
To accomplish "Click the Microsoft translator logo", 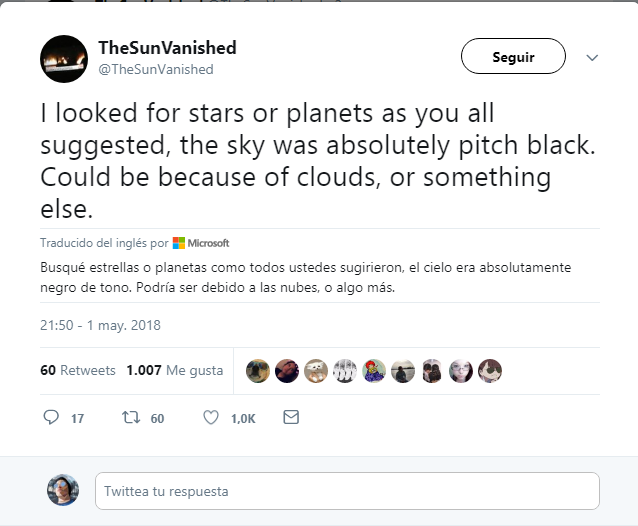I will [201, 243].
